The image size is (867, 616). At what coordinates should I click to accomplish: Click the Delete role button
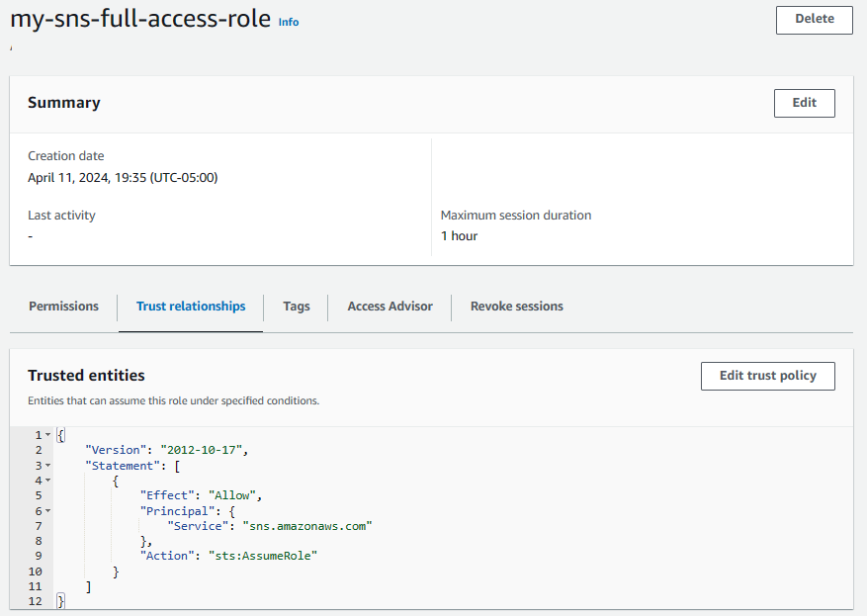click(x=814, y=20)
